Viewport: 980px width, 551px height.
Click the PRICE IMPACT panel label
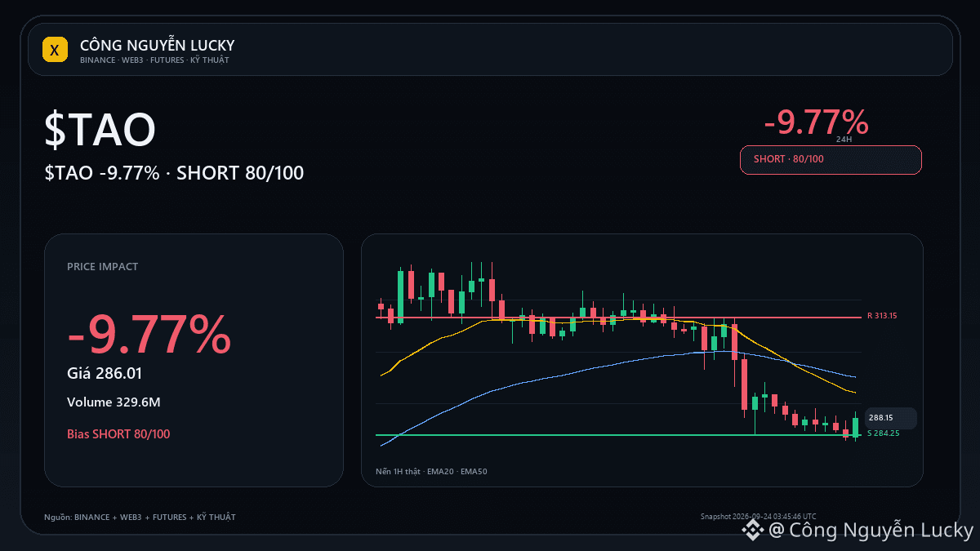pyautogui.click(x=102, y=267)
